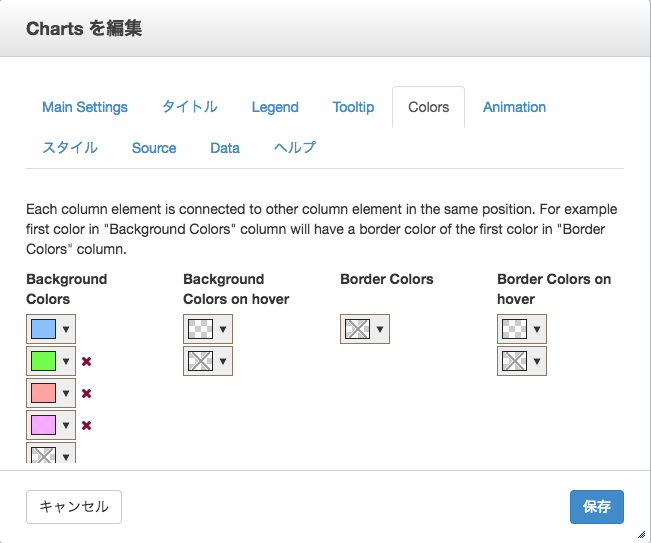The width and height of the screenshot is (651, 543).
Task: Click the empty fifth background color swatch
Action: 44,455
